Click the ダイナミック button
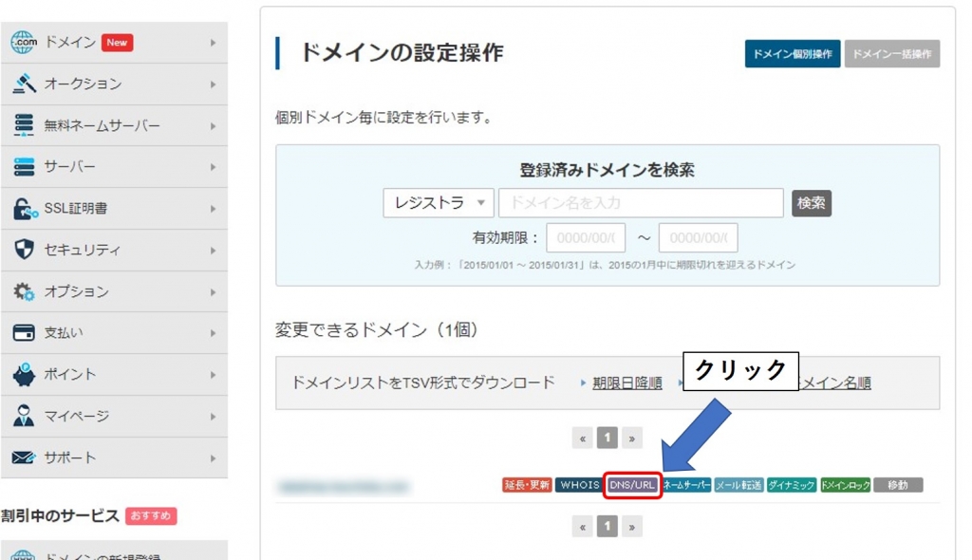972x560 pixels. (791, 485)
